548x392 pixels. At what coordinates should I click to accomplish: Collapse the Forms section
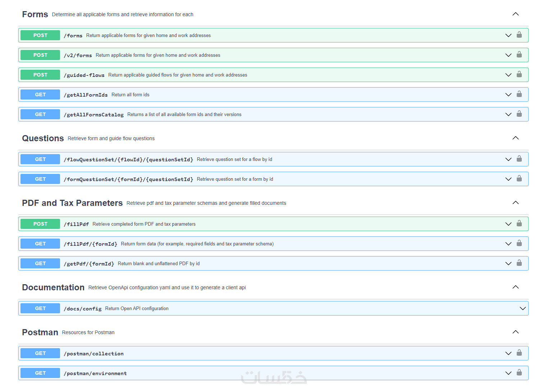coord(516,14)
